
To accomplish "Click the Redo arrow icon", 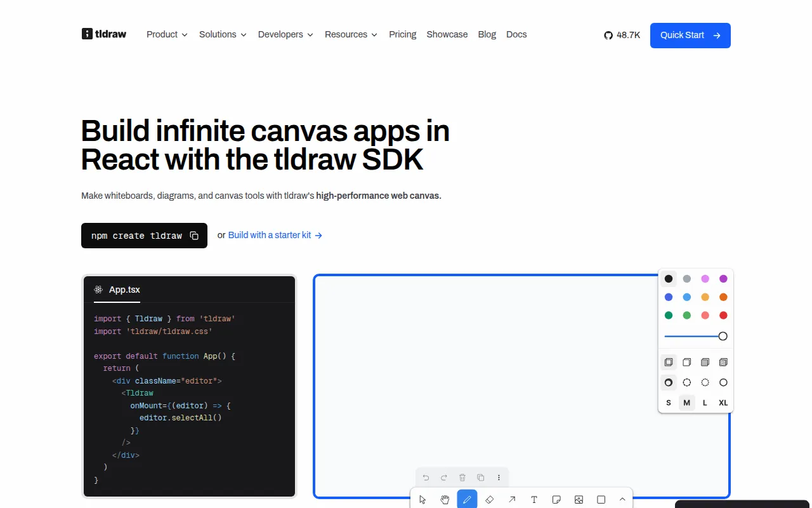I will [x=444, y=478].
